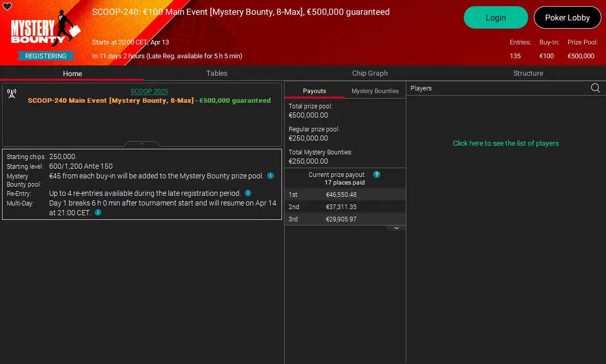Screen dimensions: 606x364
Task: Click info icon beside Re-Entry details
Action: [x=248, y=193]
